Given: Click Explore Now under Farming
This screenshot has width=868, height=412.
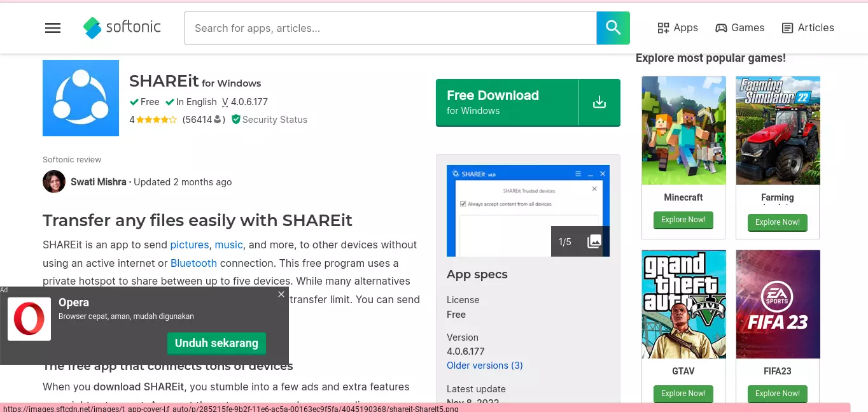Looking at the screenshot, I should pos(778,223).
